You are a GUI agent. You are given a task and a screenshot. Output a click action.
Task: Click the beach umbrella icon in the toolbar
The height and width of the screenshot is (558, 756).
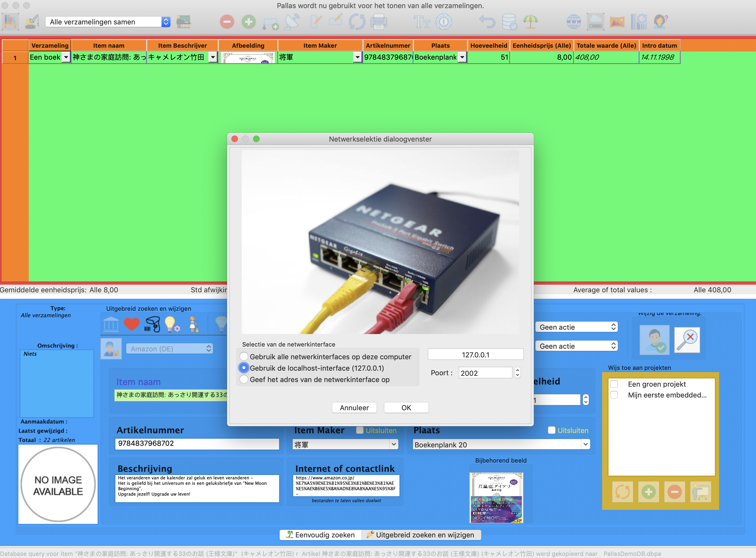(x=530, y=22)
